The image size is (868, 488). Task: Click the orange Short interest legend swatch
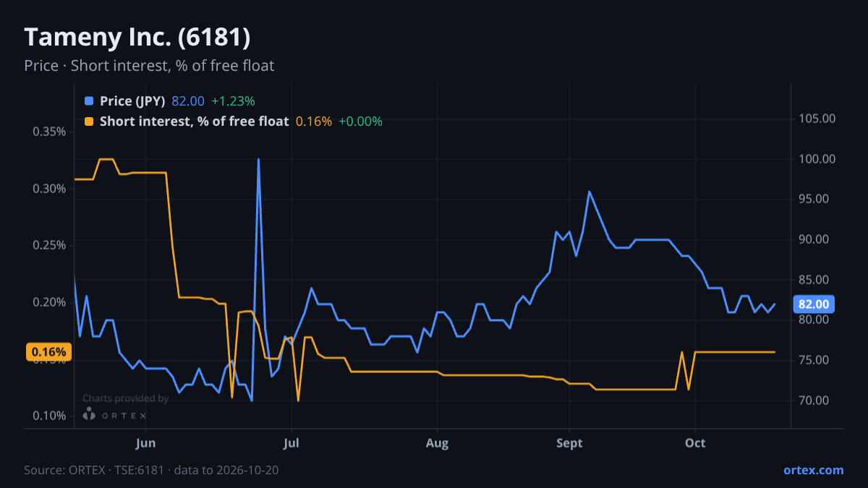89,121
